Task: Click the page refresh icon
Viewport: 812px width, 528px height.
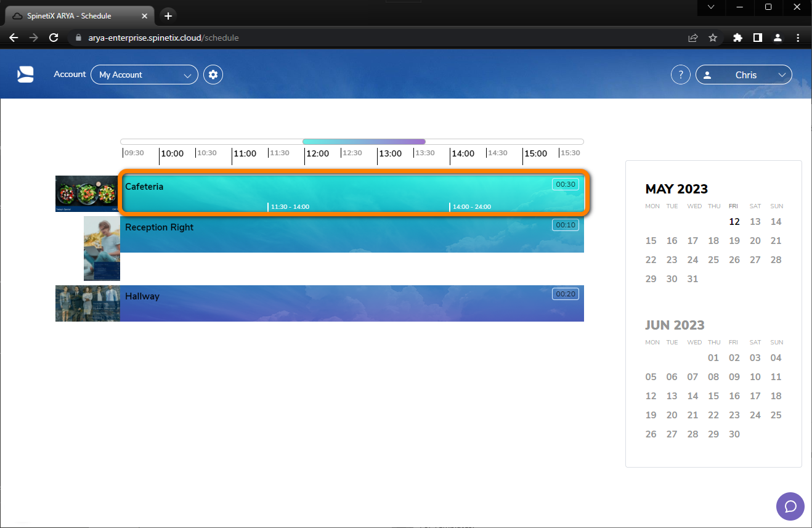Action: tap(54, 38)
